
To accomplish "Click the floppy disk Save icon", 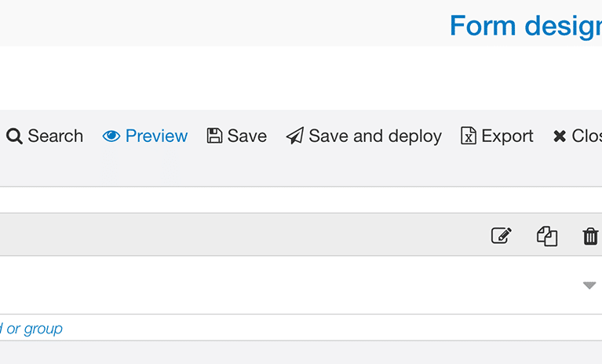I will (214, 136).
